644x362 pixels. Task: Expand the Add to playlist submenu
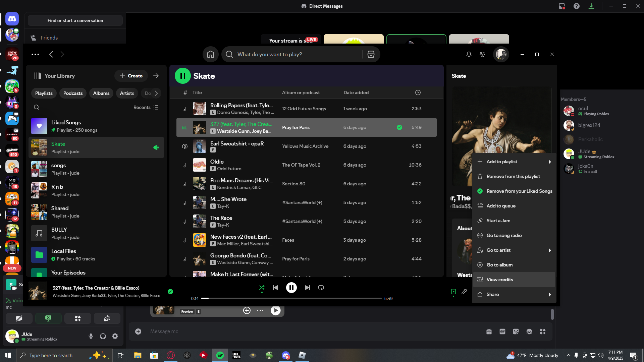(x=549, y=162)
